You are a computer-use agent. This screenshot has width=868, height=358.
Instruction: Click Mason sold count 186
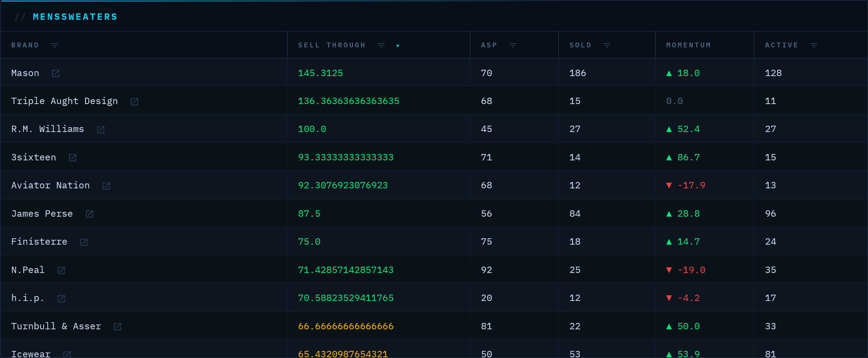(578, 73)
